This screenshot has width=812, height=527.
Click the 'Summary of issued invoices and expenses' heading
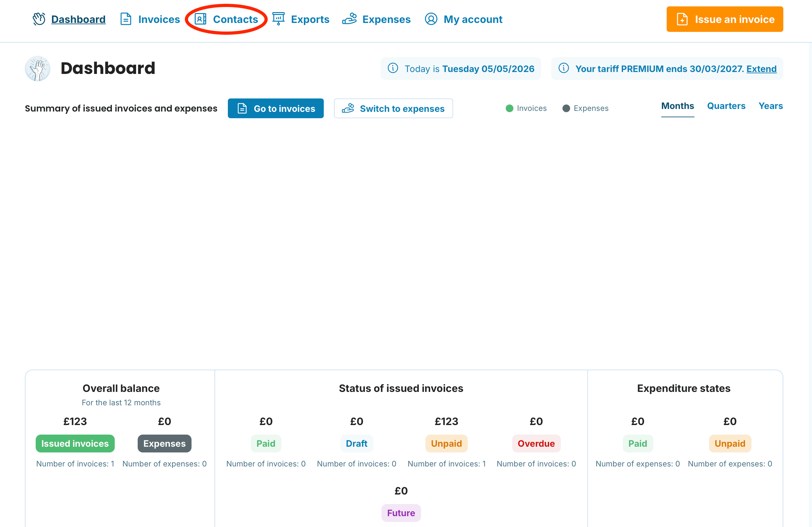tap(121, 108)
